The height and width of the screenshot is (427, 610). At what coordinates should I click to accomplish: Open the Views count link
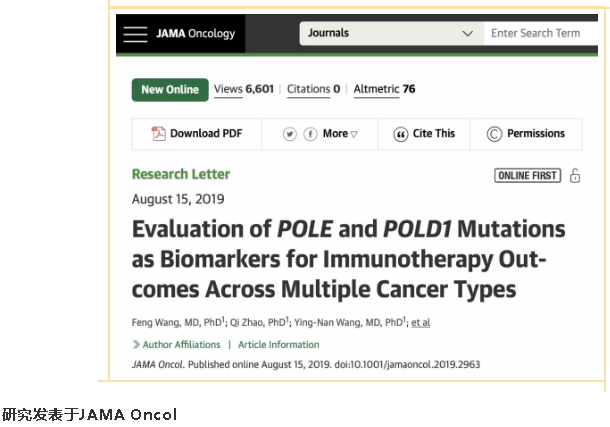point(244,89)
